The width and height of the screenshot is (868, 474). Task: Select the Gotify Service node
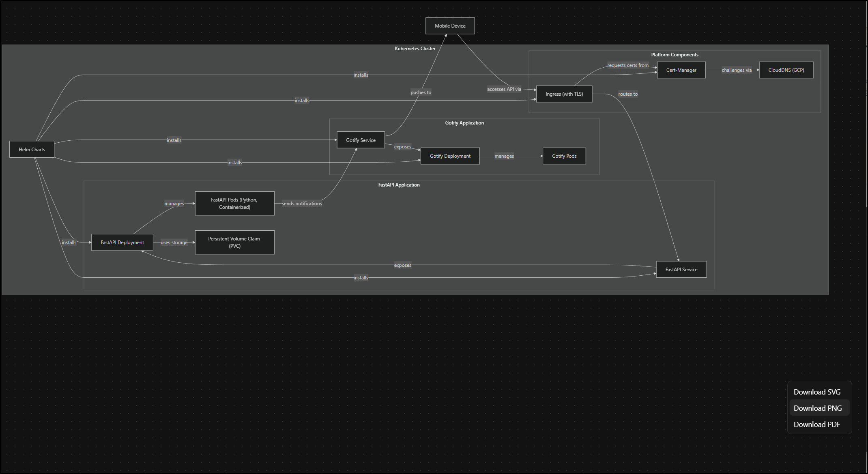[361, 140]
